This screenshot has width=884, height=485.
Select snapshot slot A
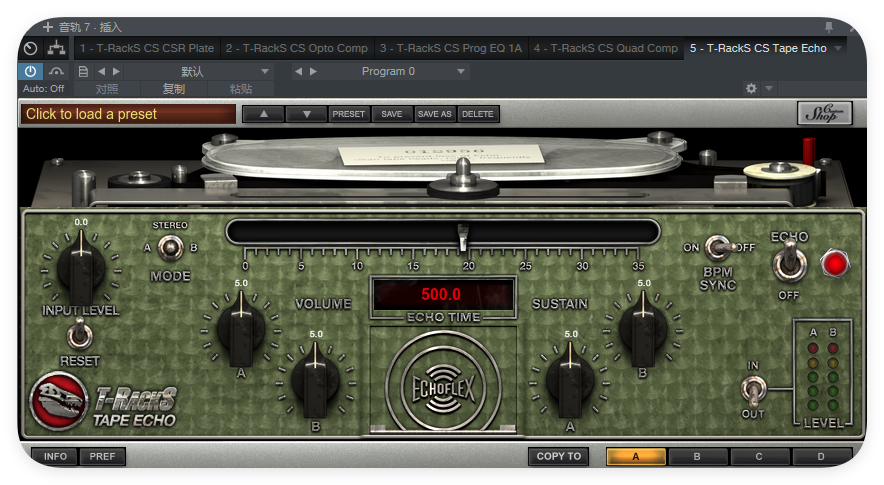636,456
